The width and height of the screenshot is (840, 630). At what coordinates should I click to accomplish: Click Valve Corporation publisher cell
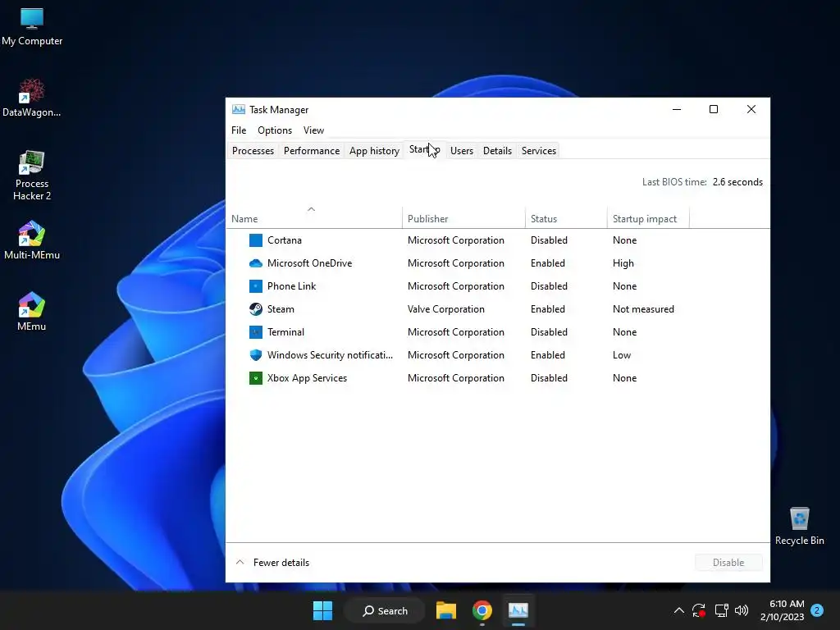point(445,309)
